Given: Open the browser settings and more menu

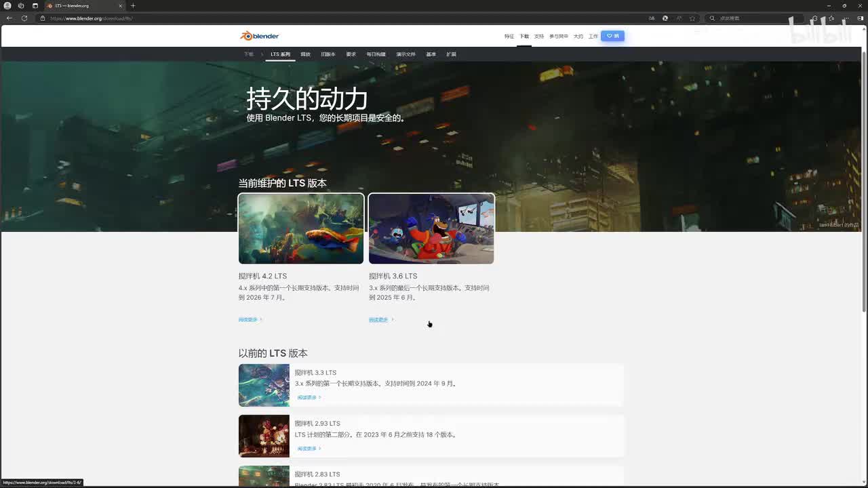Looking at the screenshot, I should coord(846,18).
